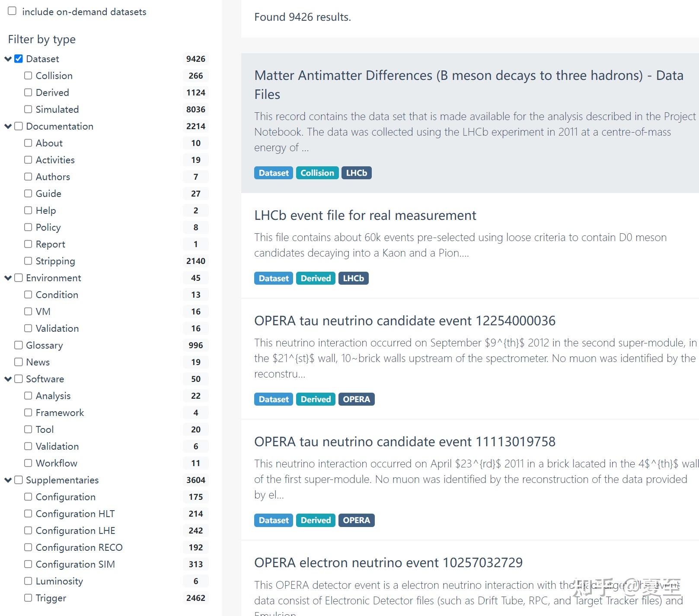
Task: Click the Condition filter label
Action: (x=57, y=295)
